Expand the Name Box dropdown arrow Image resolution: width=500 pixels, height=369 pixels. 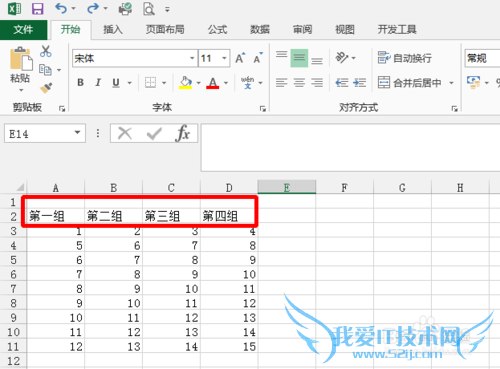[77, 133]
